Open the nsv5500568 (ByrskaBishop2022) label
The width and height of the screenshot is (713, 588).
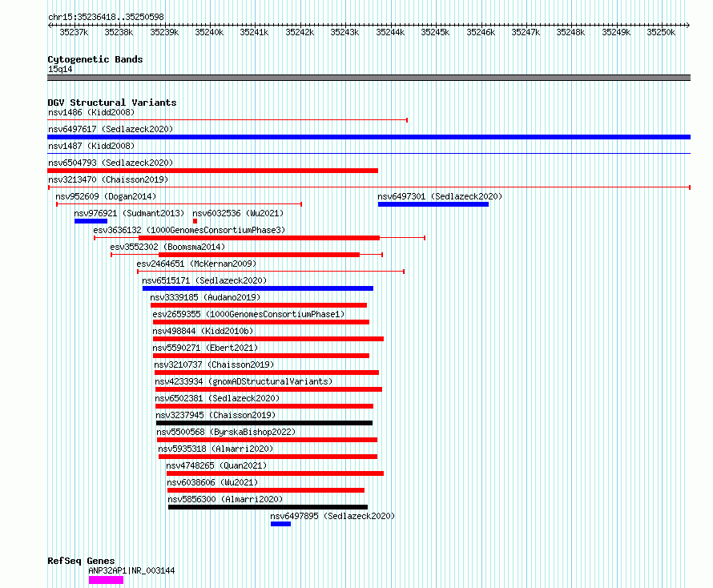click(226, 432)
